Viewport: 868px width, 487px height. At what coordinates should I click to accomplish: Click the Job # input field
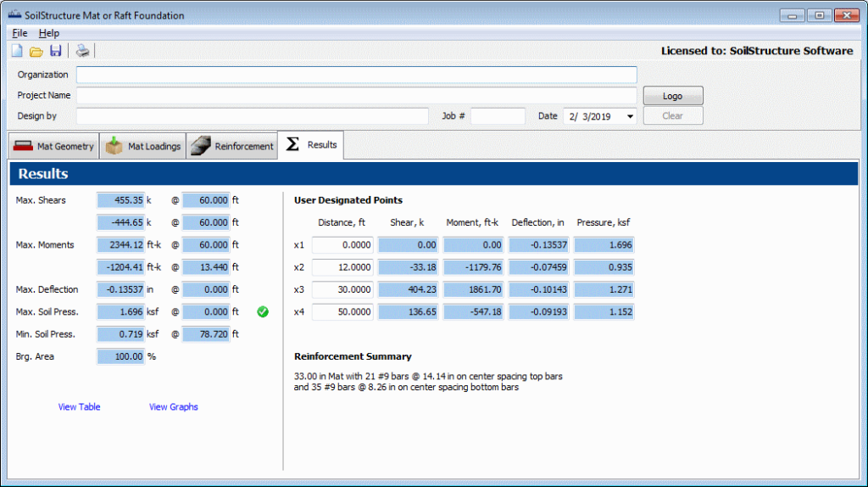tap(498, 115)
